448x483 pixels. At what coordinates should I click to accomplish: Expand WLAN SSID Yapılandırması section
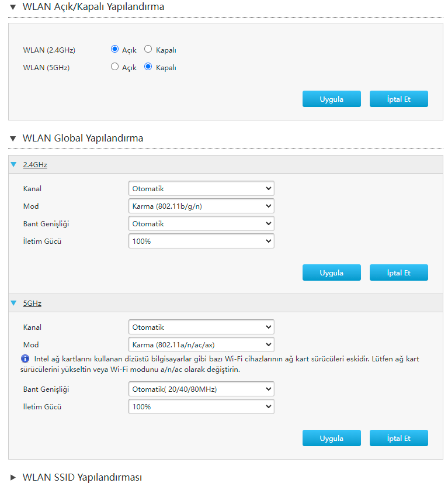[x=13, y=477]
